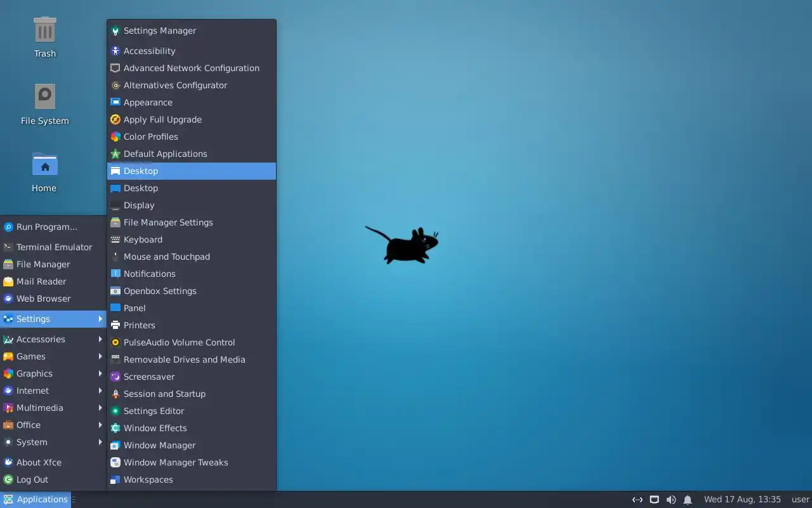Open the Panel preferences entry
812x508 pixels.
192,308
